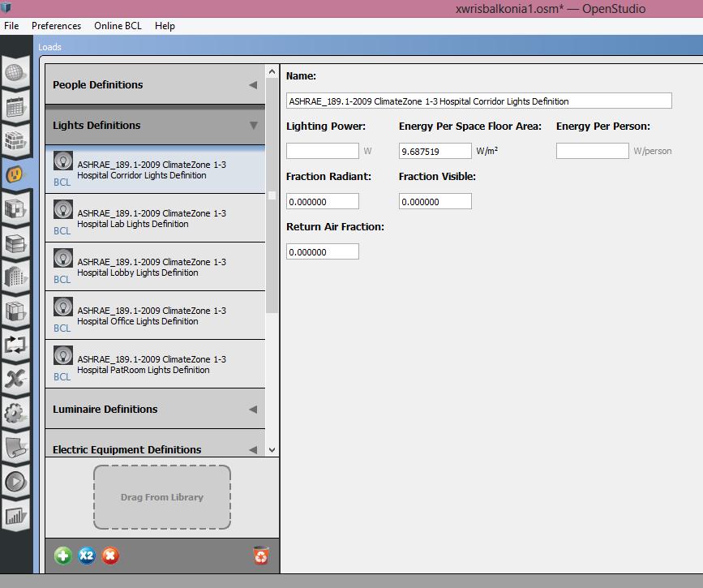Click the Hospital Office light bulb icon
Screen dimensions: 703x588
(x=63, y=307)
